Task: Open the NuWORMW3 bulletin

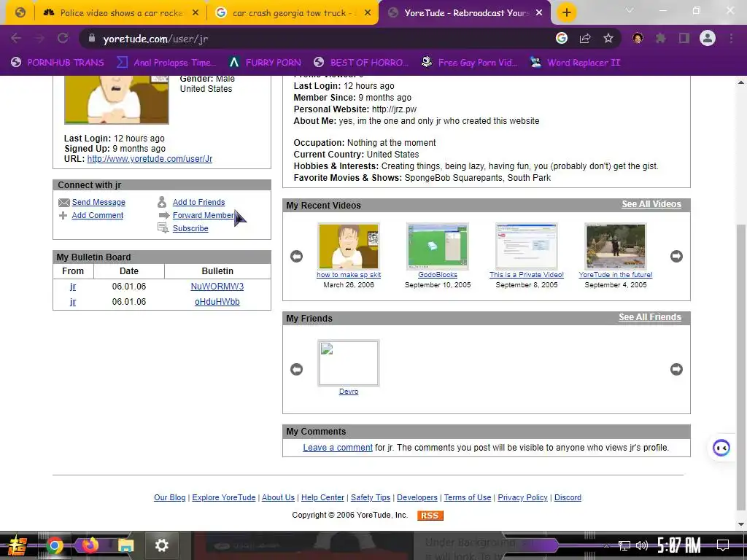Action: 217,287
